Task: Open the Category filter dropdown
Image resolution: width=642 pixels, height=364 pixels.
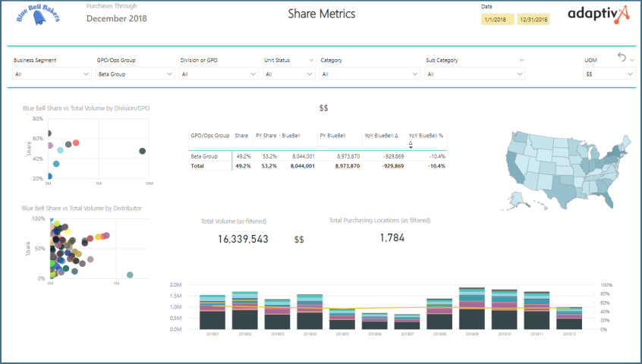Action: point(370,74)
